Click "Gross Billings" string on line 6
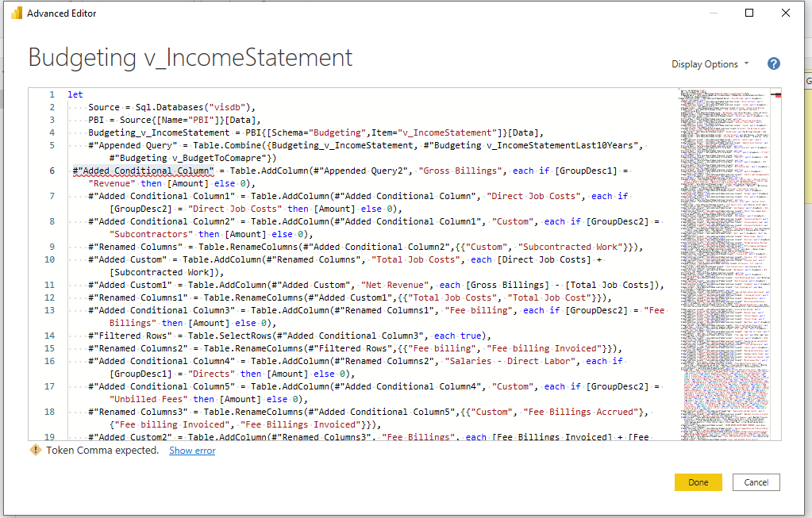Image resolution: width=812 pixels, height=518 pixels. tap(460, 171)
